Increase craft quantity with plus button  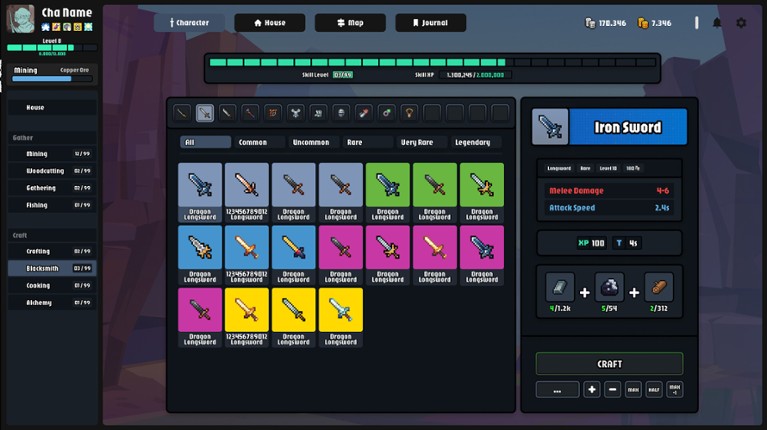[x=592, y=390]
